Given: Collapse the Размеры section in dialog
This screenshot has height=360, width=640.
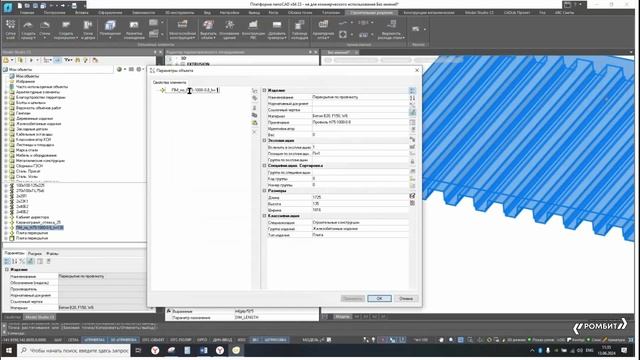Looking at the screenshot, I should pyautogui.click(x=264, y=191).
